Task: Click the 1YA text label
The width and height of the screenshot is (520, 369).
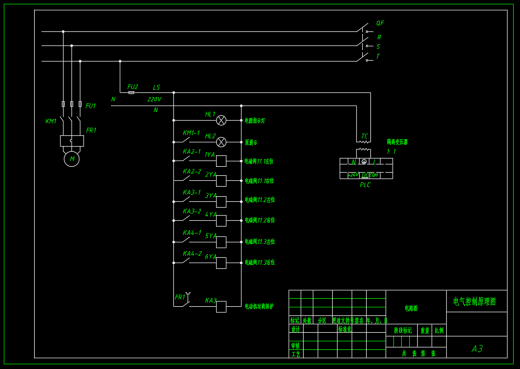Action: 210,155
